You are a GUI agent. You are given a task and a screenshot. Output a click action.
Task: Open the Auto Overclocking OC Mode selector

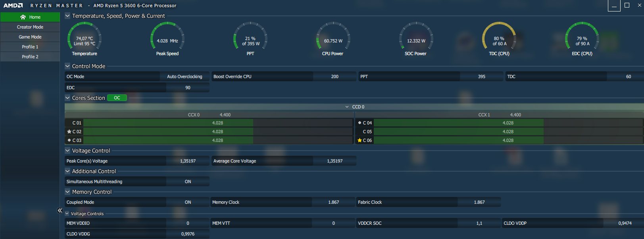pyautogui.click(x=185, y=76)
